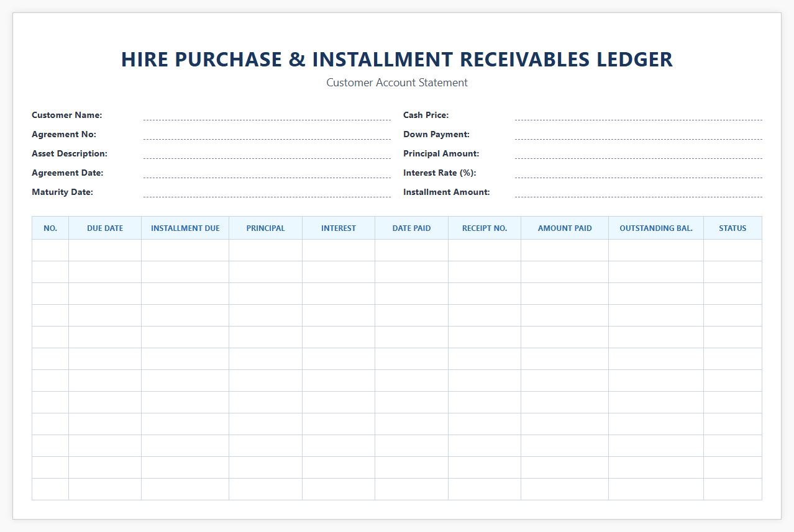This screenshot has height=532, width=794.
Task: Click the Installment Amount label
Action: [447, 192]
